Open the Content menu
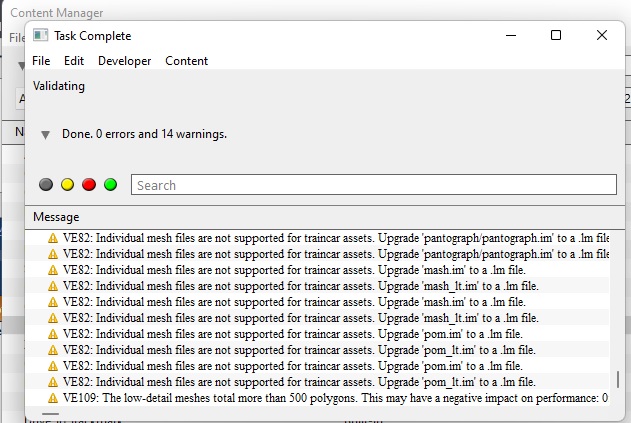 coord(186,61)
